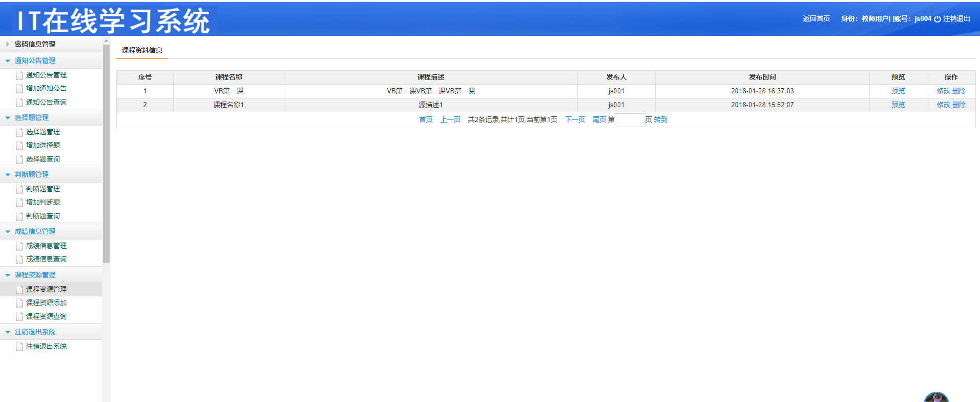Go to 尾页 in pagination
The image size is (980, 402).
click(599, 119)
